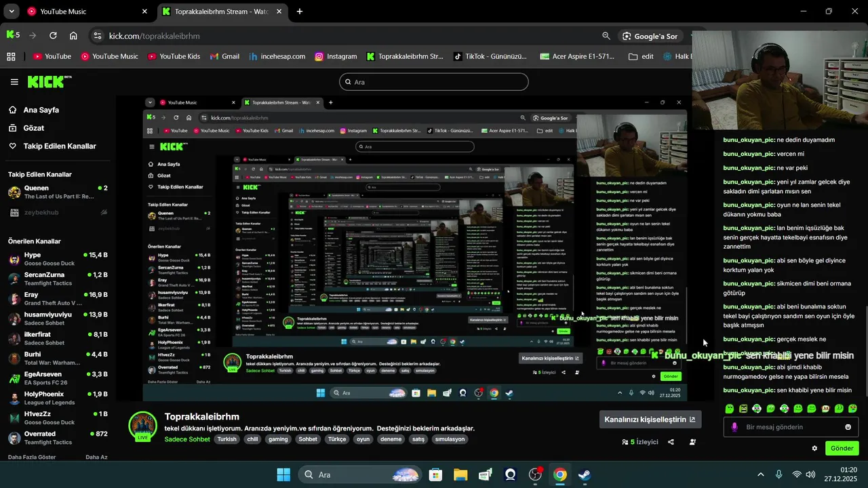Click the address bar URL
The width and height of the screenshot is (868, 488).
click(155, 36)
